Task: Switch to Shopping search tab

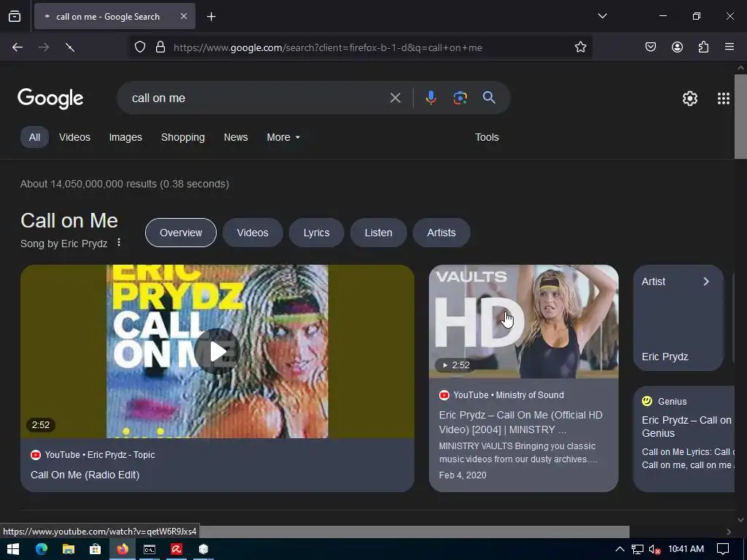Action: [183, 137]
